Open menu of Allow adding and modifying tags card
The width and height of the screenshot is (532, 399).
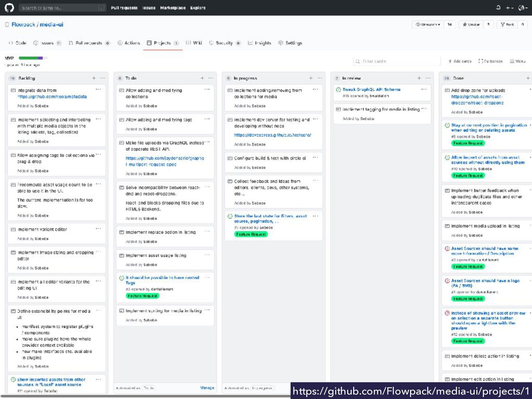[x=207, y=119]
